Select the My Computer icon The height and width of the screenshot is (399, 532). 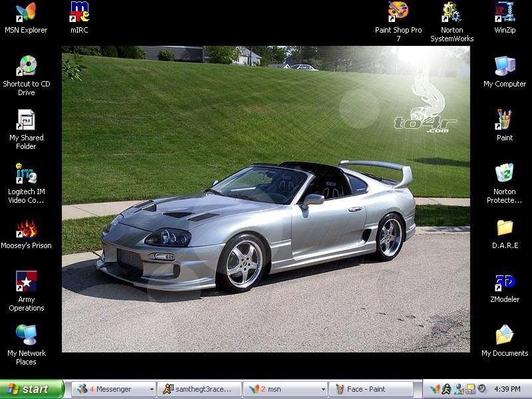[x=505, y=66]
